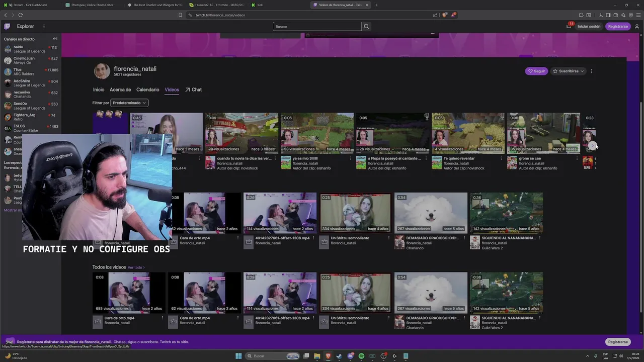Click the Brave shields icon
This screenshot has height=362, width=644.
(444, 15)
